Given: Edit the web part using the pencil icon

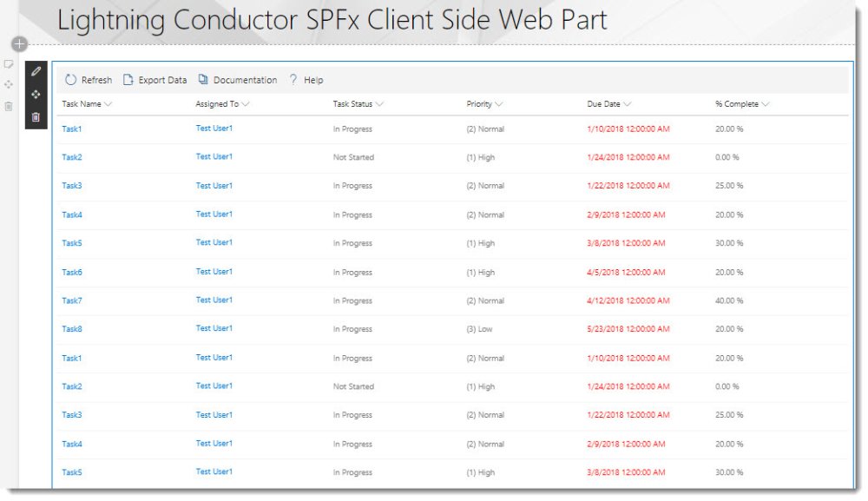Looking at the screenshot, I should 36,71.
